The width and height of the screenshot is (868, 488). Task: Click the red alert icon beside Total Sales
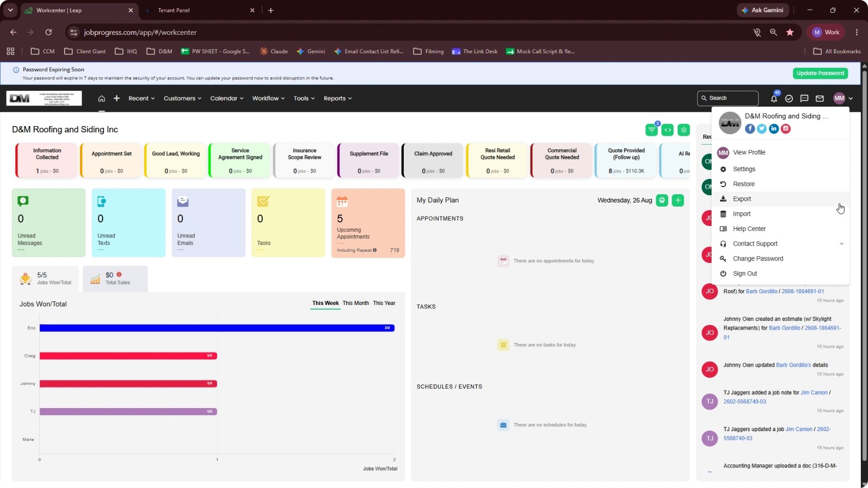click(119, 275)
